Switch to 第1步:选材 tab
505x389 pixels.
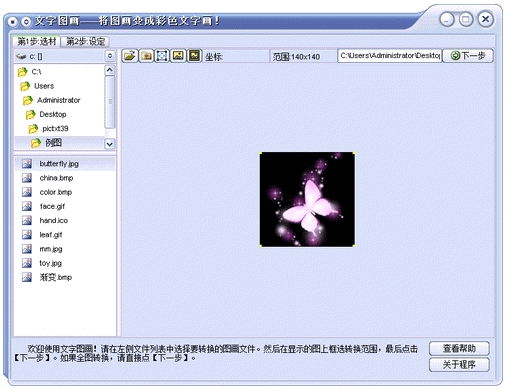37,41
